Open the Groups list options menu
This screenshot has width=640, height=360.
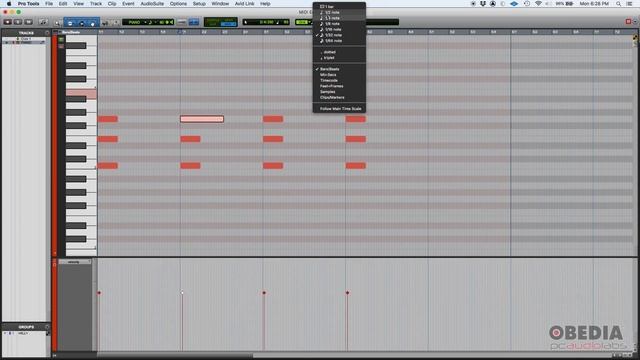pos(47,327)
